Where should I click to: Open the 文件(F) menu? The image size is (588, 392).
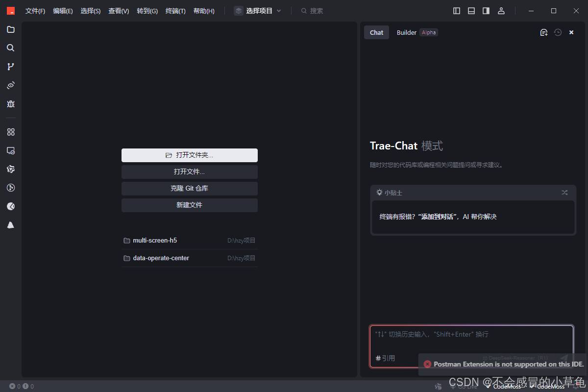tap(35, 11)
